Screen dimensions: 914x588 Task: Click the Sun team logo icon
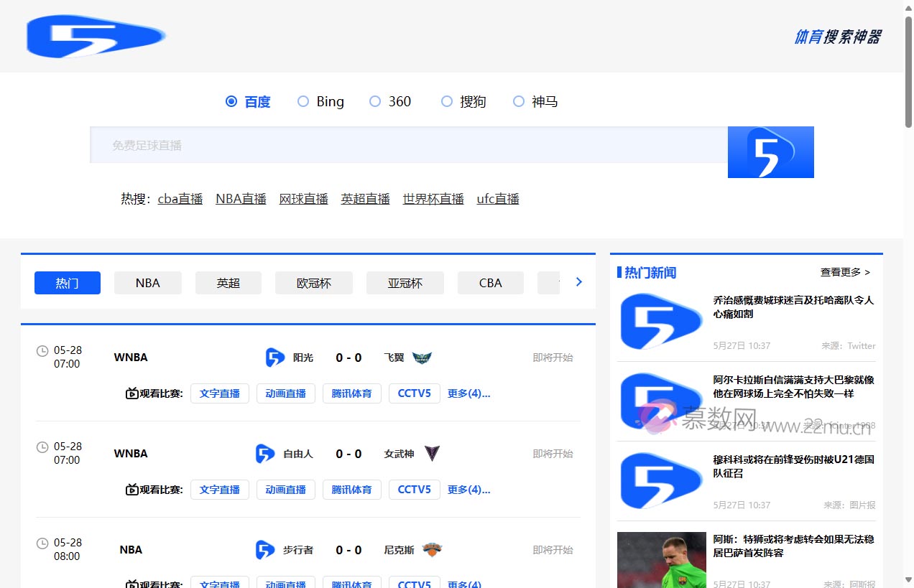coord(275,358)
